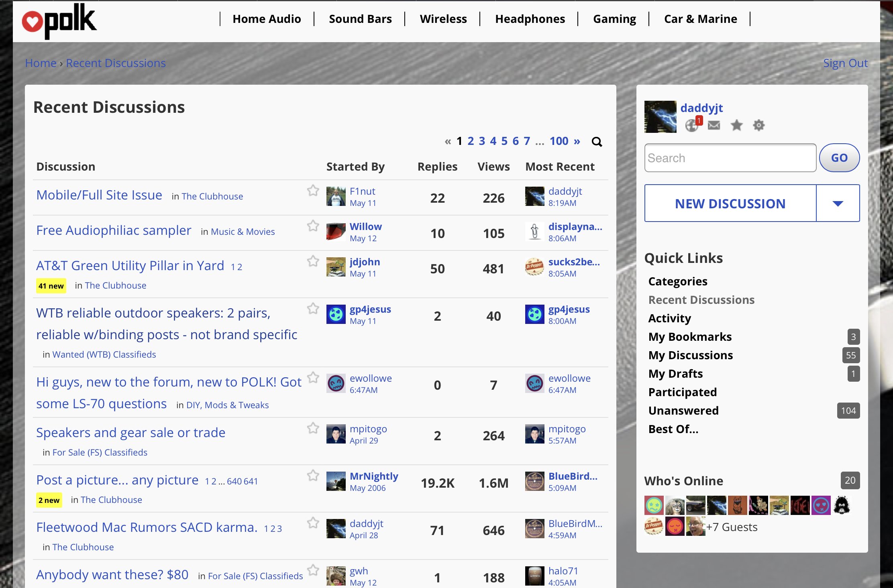Open the account settings gear icon

(x=758, y=126)
